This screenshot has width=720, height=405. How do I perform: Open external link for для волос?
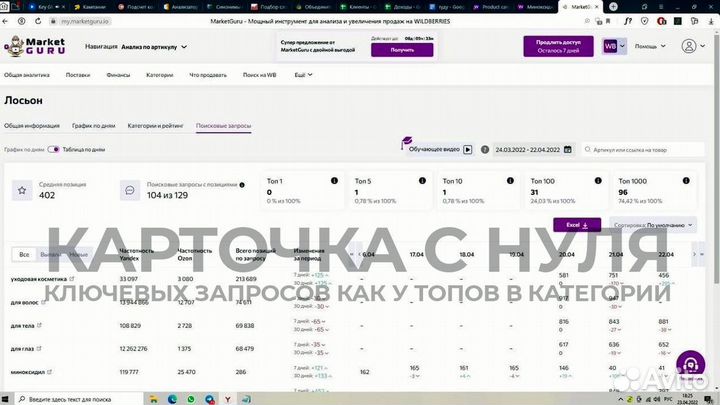[43, 302]
